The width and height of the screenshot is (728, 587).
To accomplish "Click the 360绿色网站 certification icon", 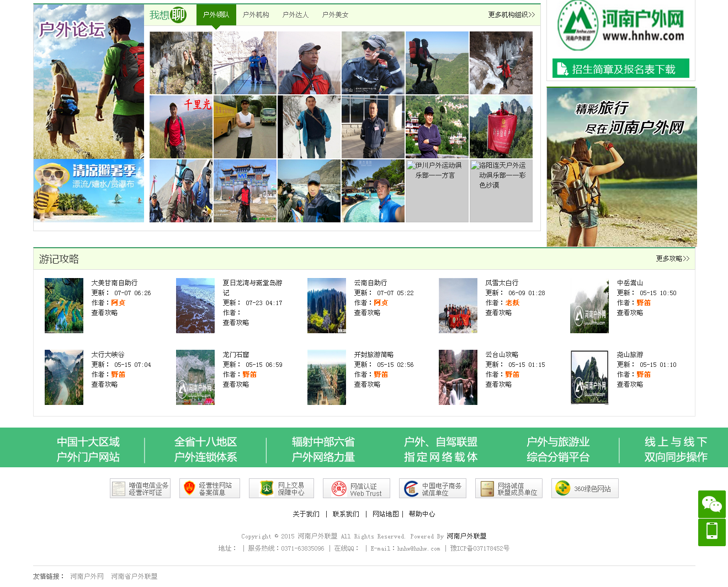I will (585, 488).
